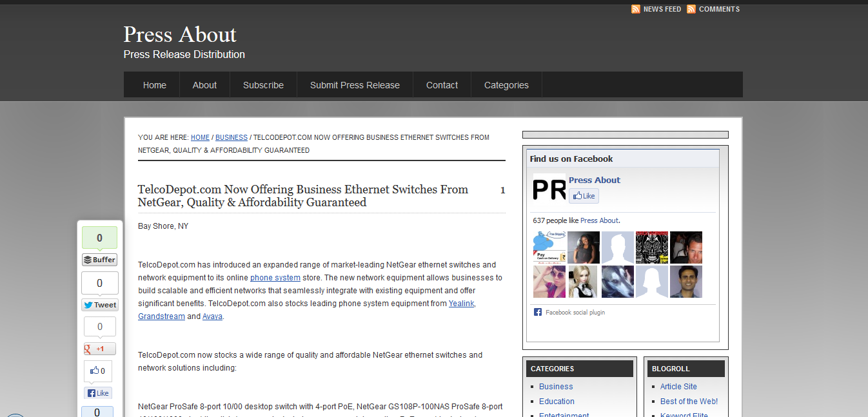The image size is (868, 417).
Task: Open the COMMENTS feed link
Action: coord(719,9)
